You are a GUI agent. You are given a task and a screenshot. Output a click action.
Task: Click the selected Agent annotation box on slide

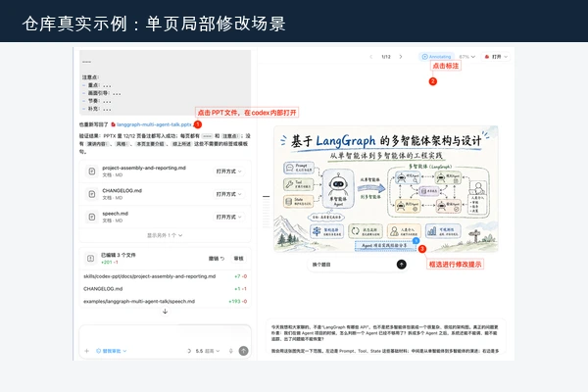tap(385, 245)
